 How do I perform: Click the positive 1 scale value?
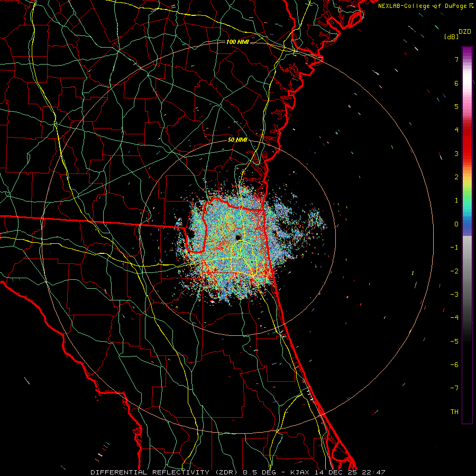[456, 200]
